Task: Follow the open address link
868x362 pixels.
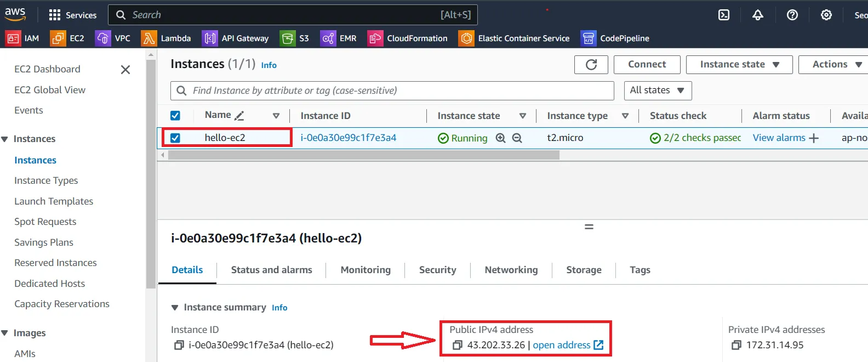Action: (x=568, y=345)
